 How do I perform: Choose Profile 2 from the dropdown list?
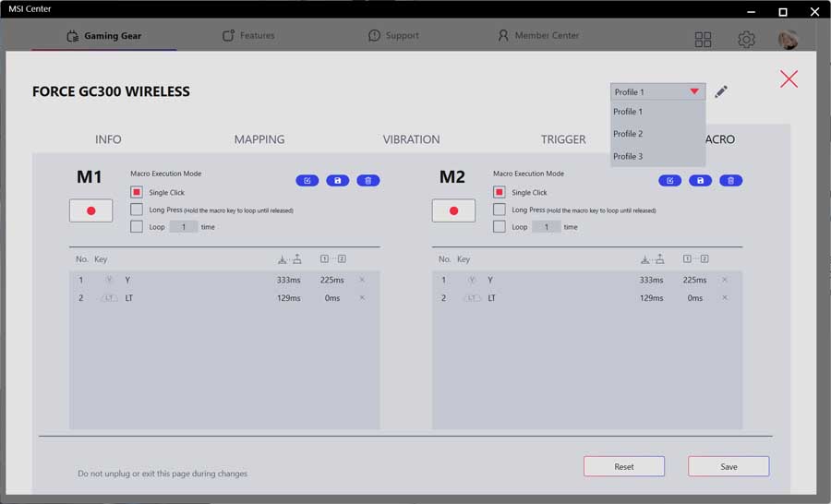(x=657, y=134)
